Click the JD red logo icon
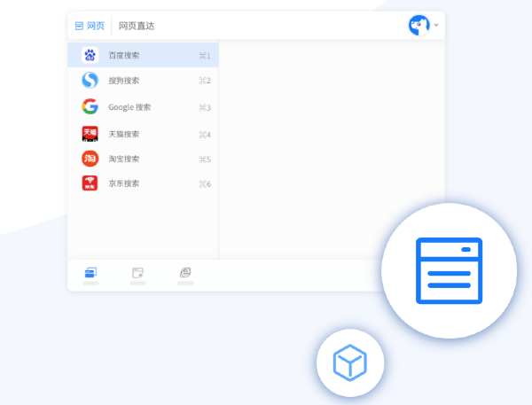This screenshot has height=405, width=532. coord(90,183)
